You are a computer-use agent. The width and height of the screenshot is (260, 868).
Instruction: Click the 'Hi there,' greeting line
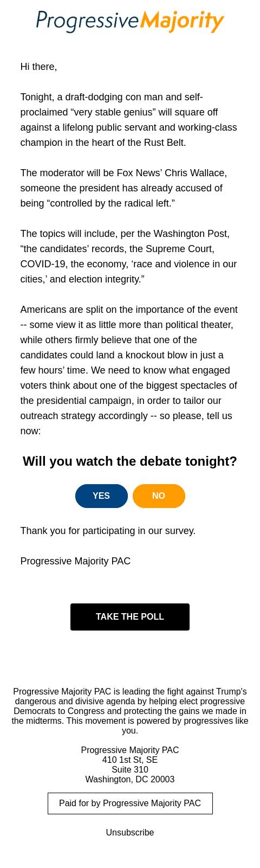coord(38,67)
